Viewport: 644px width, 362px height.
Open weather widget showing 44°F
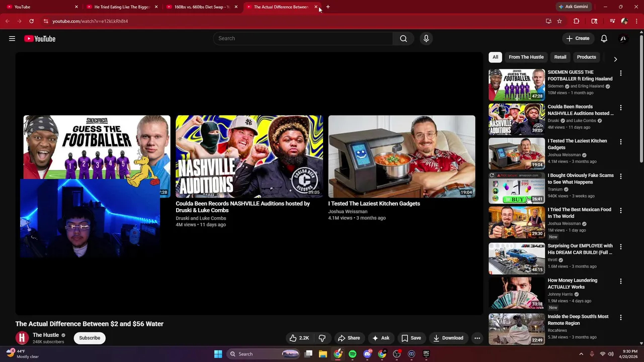23,354
